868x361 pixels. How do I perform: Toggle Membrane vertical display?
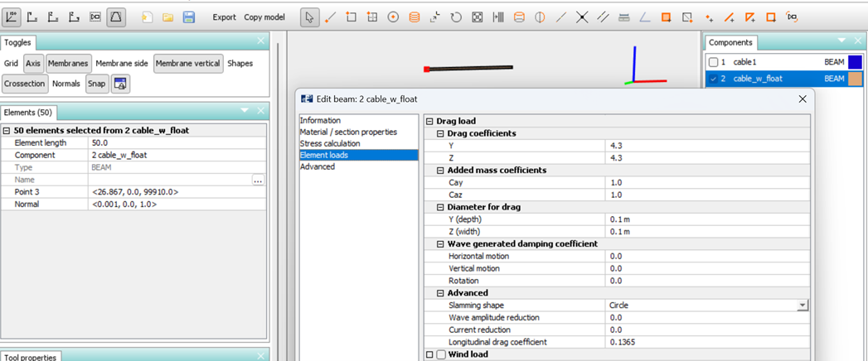188,64
